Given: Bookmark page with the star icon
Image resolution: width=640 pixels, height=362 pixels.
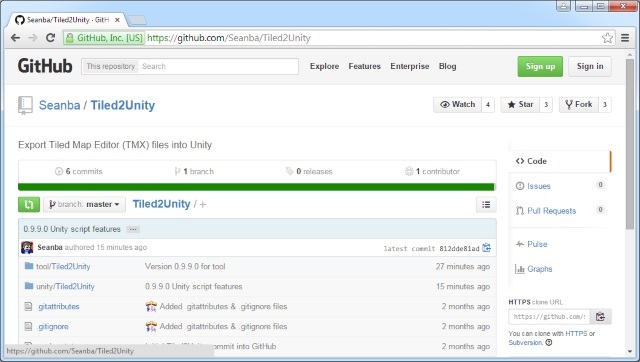Looking at the screenshot, I should (x=607, y=38).
